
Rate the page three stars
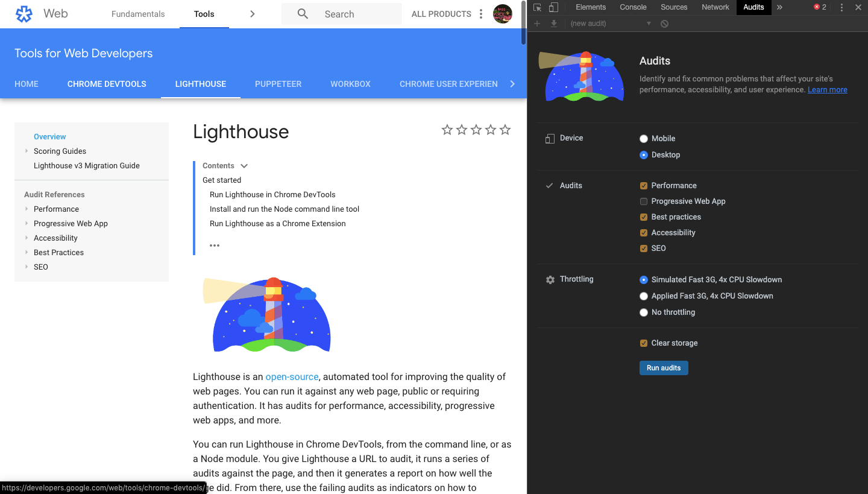(x=476, y=130)
